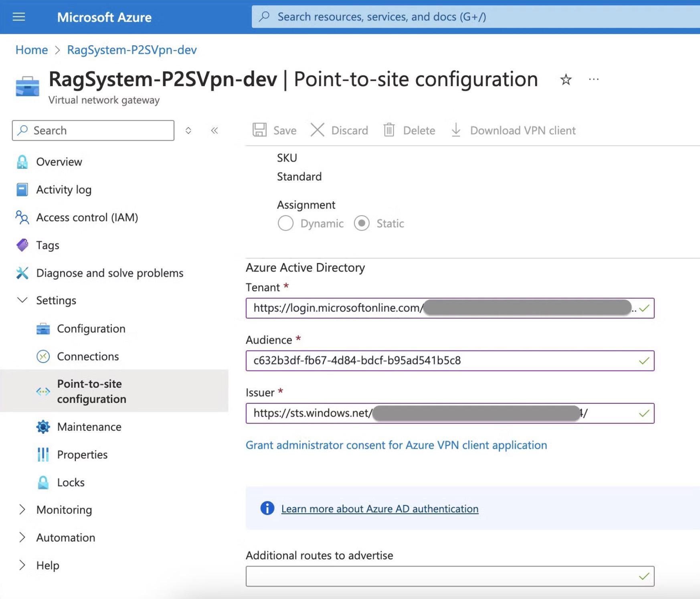
Task: Click the Save button label
Action: (x=285, y=130)
